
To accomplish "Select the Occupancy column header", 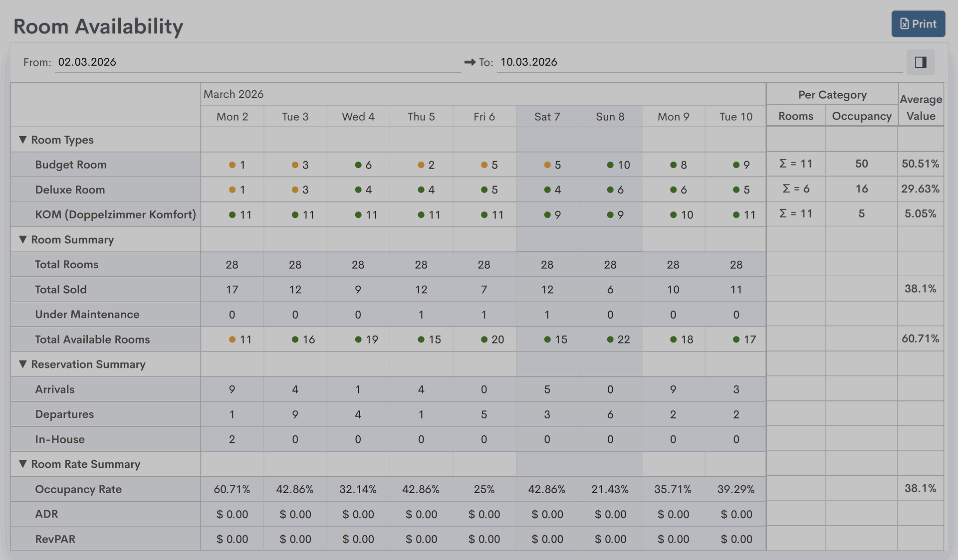I will pos(861,116).
